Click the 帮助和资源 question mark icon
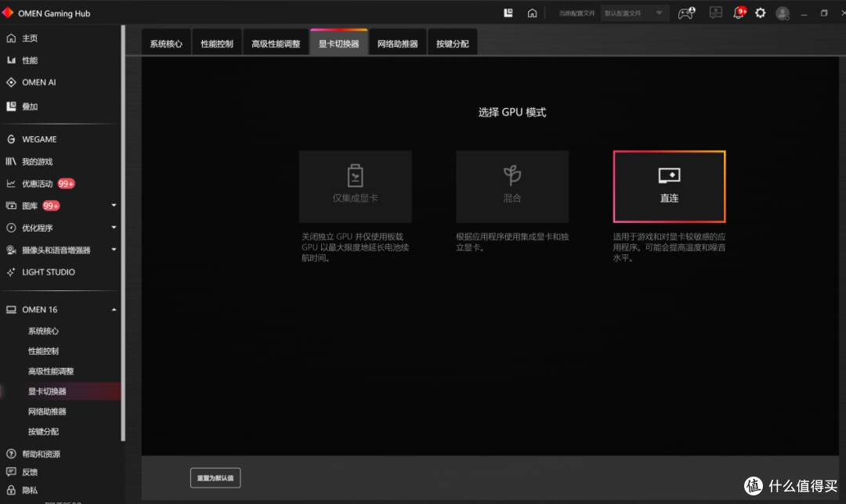Screen dimensions: 846x504 pyautogui.click(x=11, y=454)
